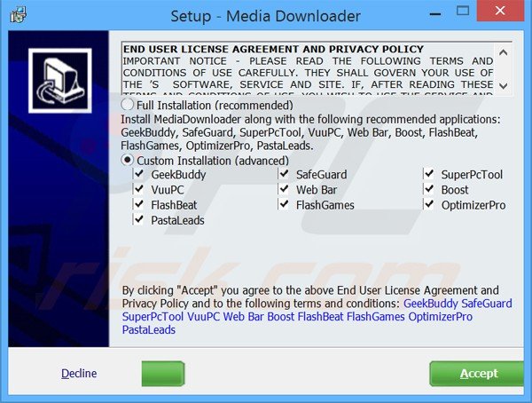Open the PastaLeads terms link
Image resolution: width=532 pixels, height=403 pixels.
(x=149, y=330)
